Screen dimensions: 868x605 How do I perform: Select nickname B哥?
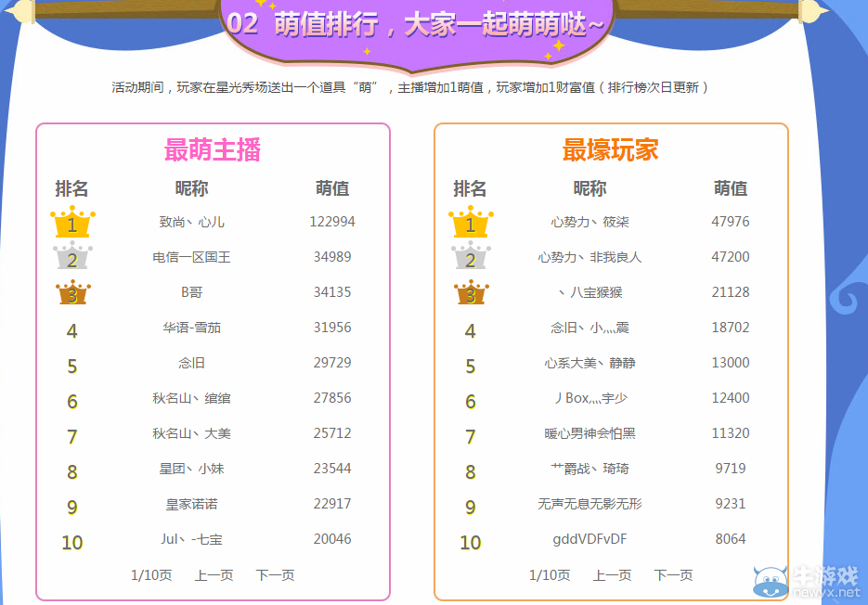[191, 292]
